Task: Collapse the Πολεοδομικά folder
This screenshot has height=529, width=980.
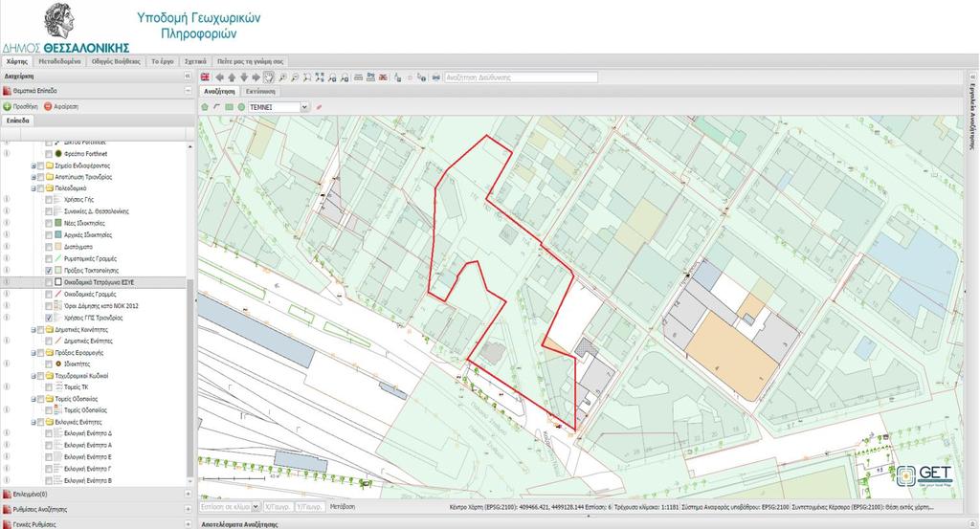Action: point(33,188)
